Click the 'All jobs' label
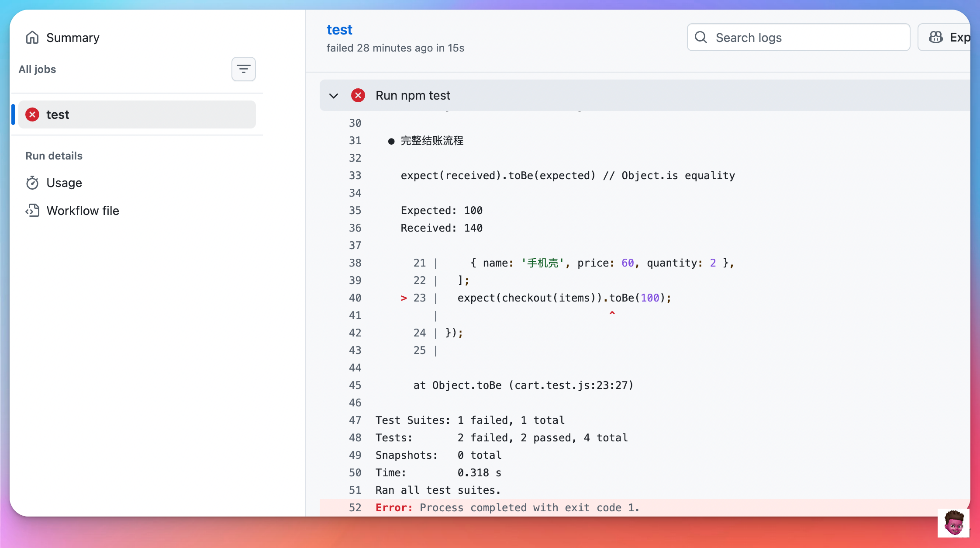980x548 pixels. 37,69
